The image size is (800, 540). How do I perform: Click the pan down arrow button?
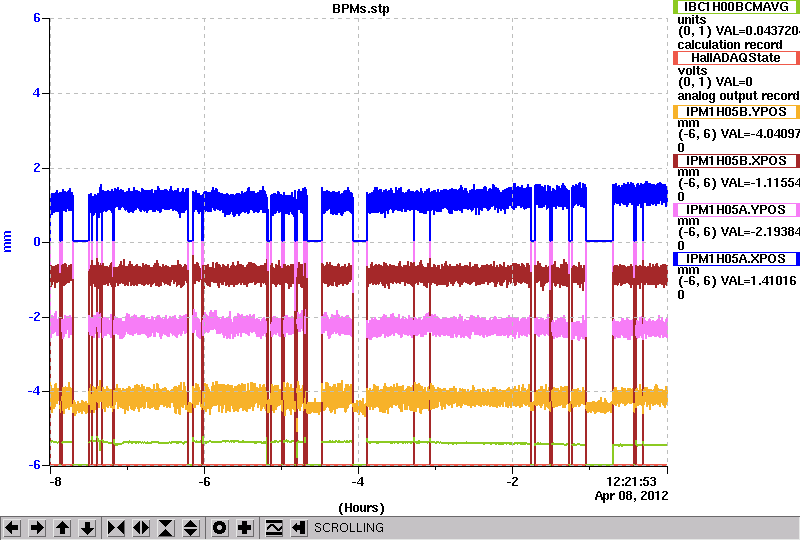coord(88,528)
